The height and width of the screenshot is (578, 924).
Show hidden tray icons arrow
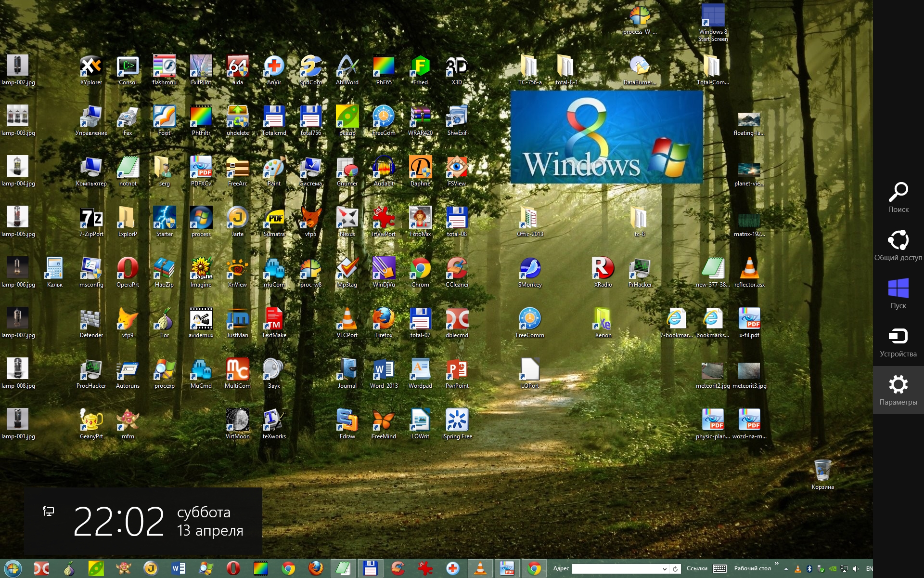(x=786, y=569)
